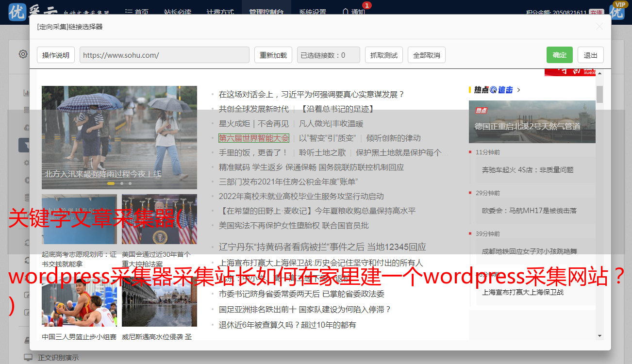Click the 退出 exit button
Screen dimensions: 632x364
pyautogui.click(x=590, y=55)
